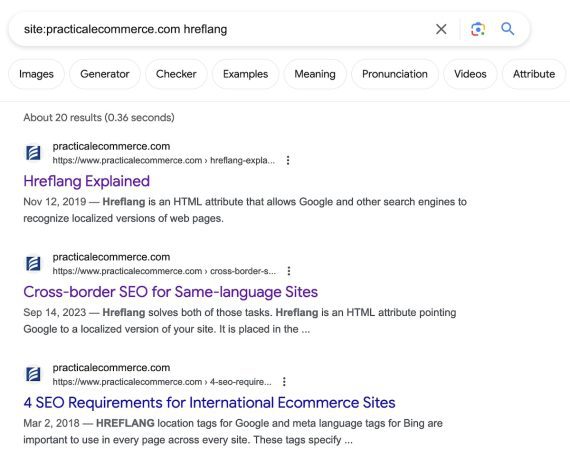Select the Examples filter chip
This screenshot has height=467, width=570.
tap(245, 74)
